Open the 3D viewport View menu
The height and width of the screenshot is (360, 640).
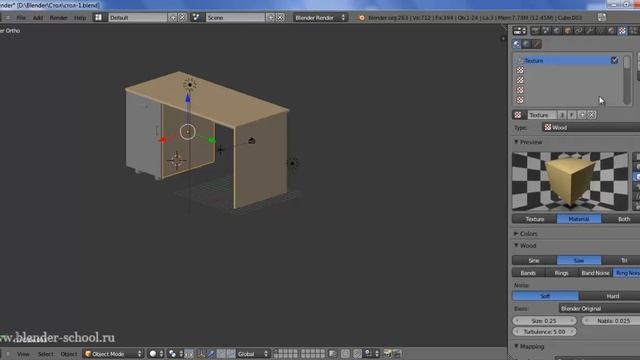[23, 354]
